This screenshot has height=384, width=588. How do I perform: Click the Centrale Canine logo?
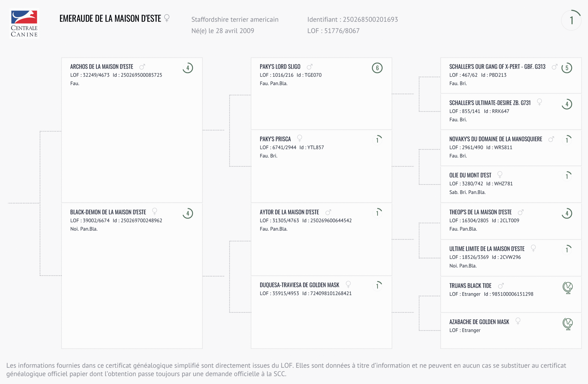[24, 23]
